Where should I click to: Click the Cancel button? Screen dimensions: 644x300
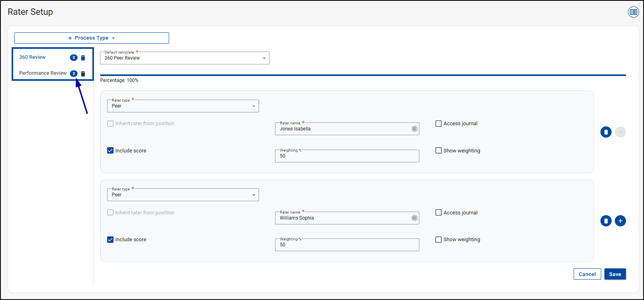click(x=587, y=274)
